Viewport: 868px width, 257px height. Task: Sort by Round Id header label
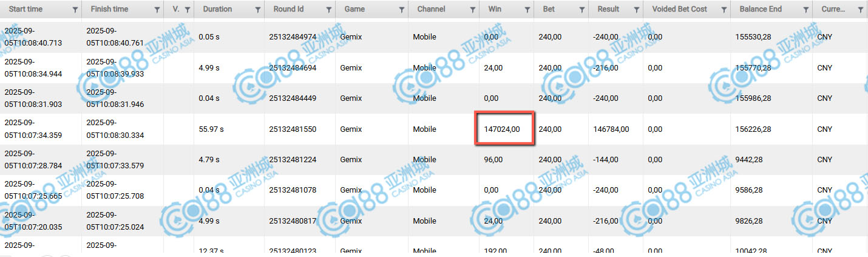coord(287,10)
